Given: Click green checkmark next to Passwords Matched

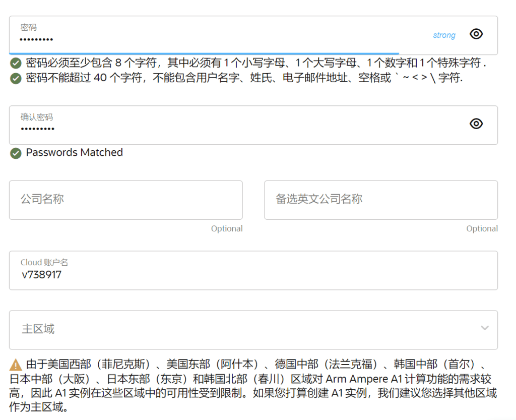Looking at the screenshot, I should (16, 153).
